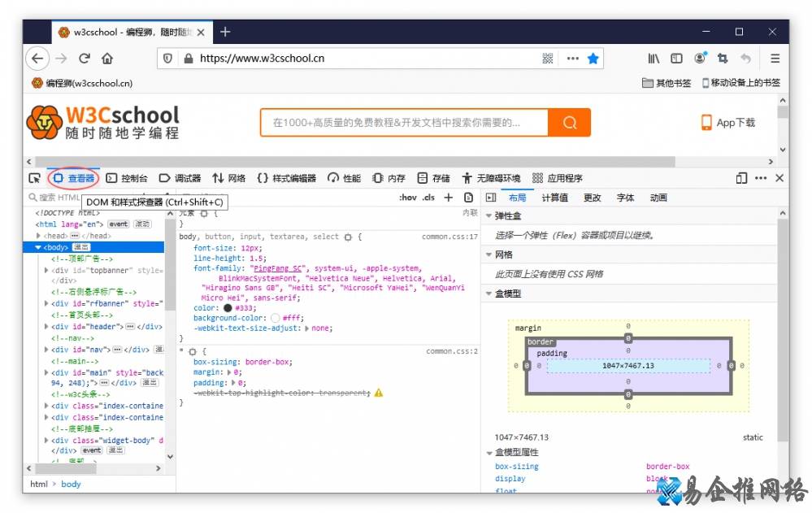Open the 计算值 computed tab
Screen dimensions: 812x513
554,198
